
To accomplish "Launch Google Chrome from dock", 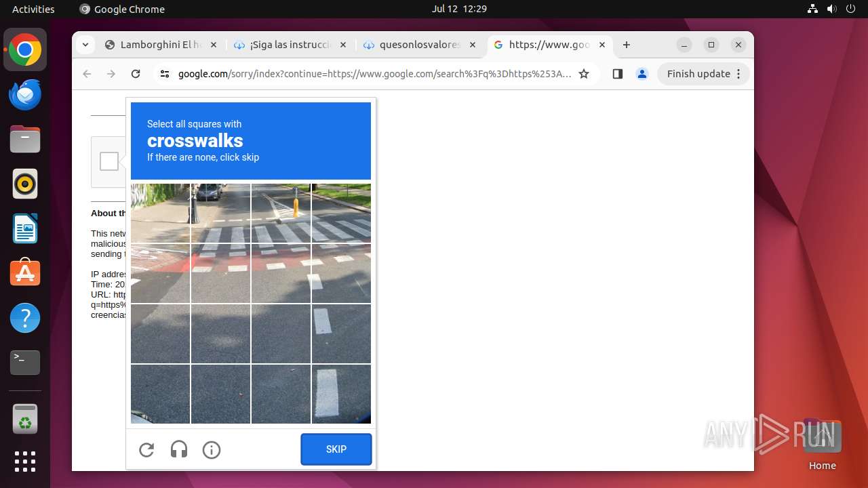I will click(25, 49).
